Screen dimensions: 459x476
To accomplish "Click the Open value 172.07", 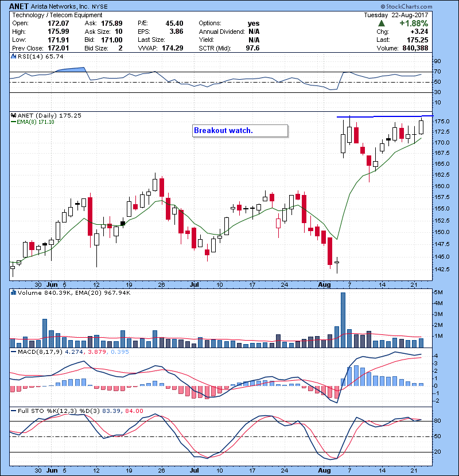I will pyautogui.click(x=59, y=24).
